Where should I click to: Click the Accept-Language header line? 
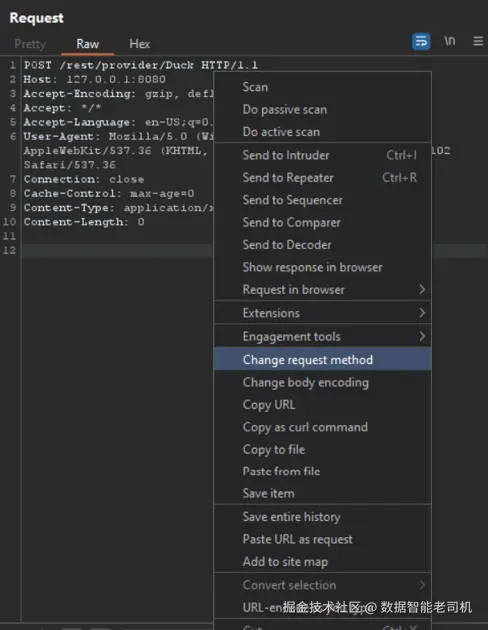(118, 122)
